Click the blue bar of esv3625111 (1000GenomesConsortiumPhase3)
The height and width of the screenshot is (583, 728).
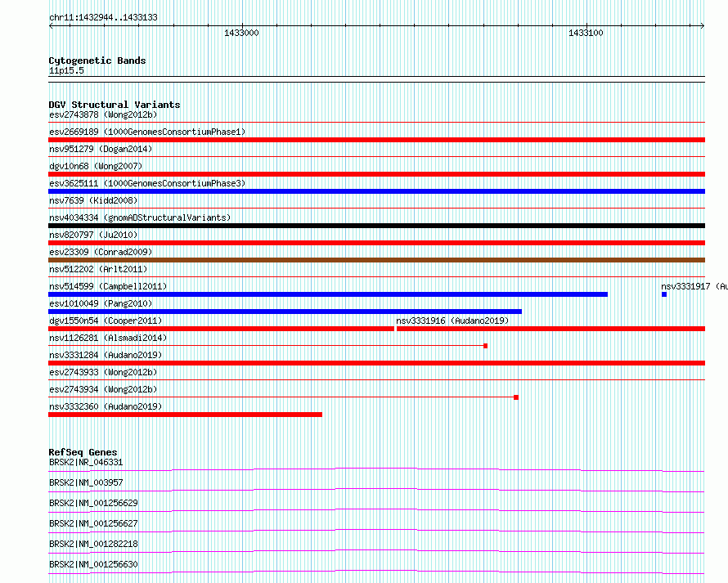376,191
